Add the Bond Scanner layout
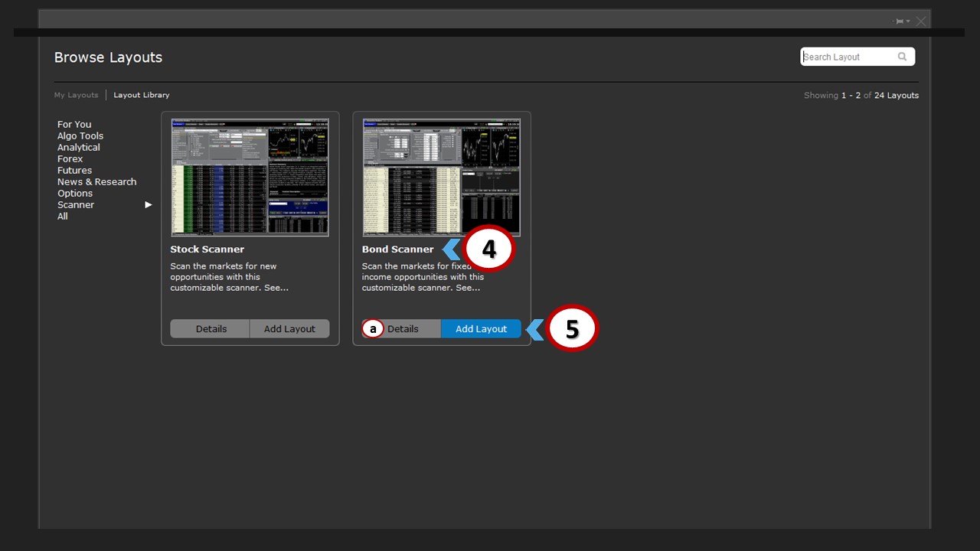 click(481, 329)
